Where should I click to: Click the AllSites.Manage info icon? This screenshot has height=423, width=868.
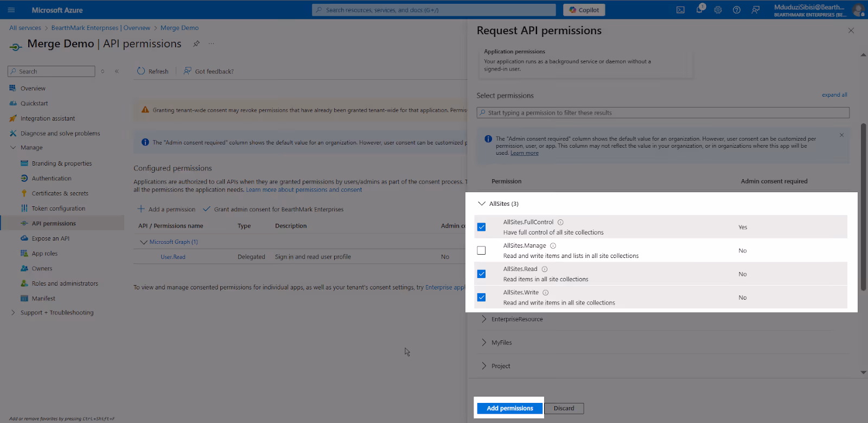553,245
